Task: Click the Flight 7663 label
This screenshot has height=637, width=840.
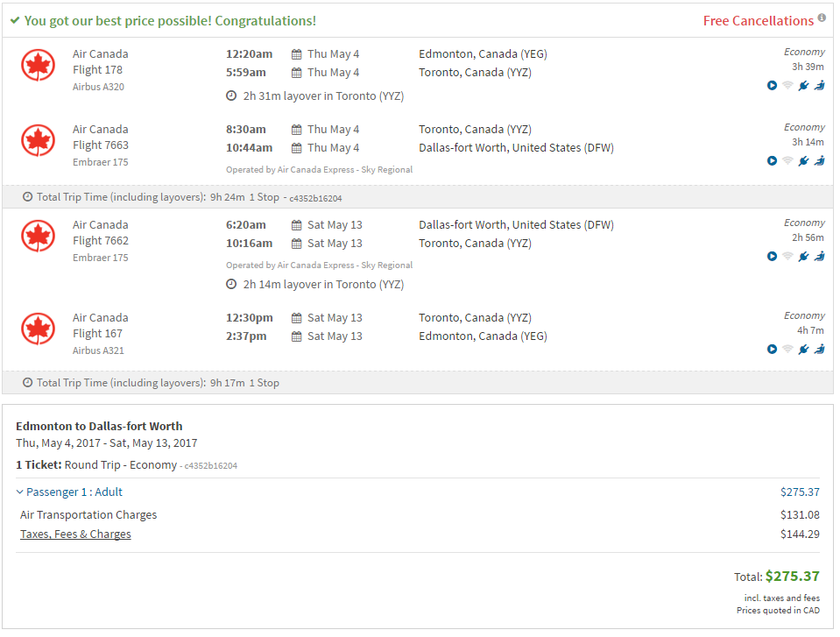Action: coord(101,145)
